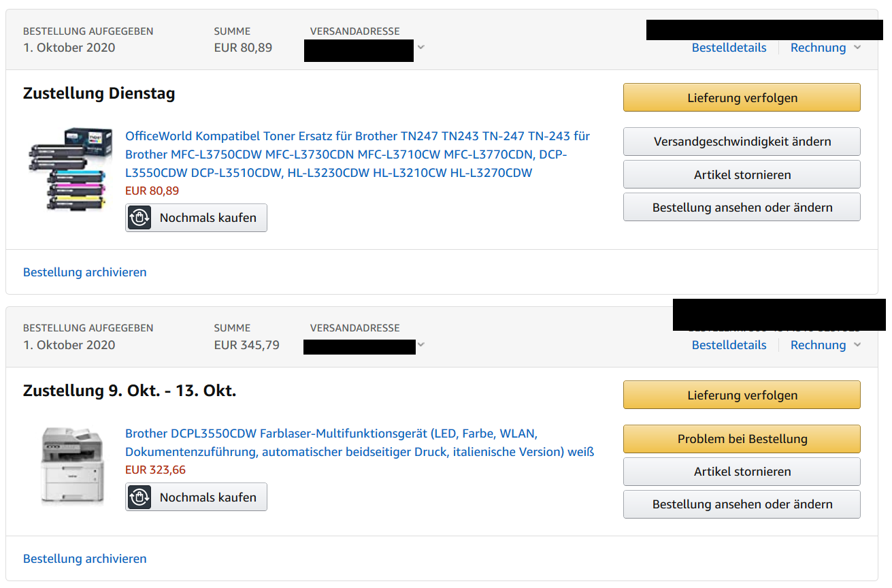The width and height of the screenshot is (892, 588).
Task: Open the OfficeWorld Kompatibel Toner title link
Action: click(358, 154)
